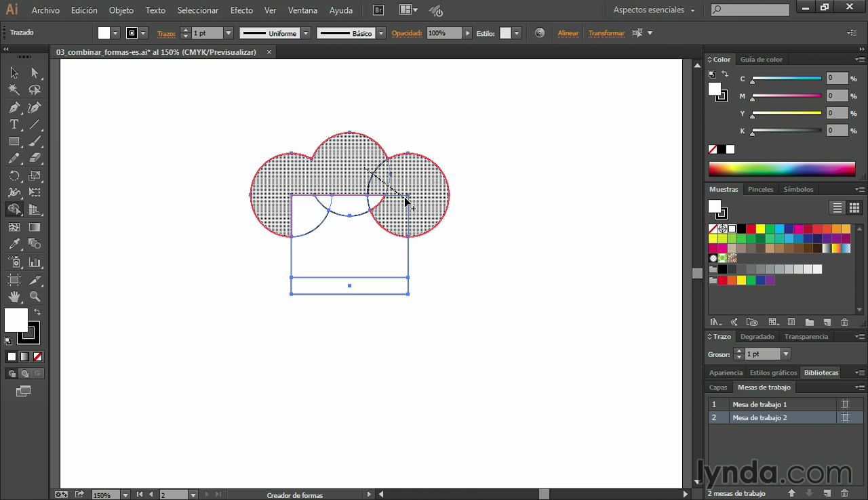Select the Magic Wand tool

[14, 90]
